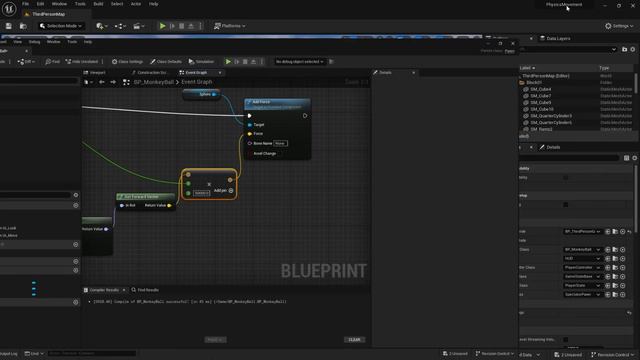This screenshot has height=360, width=640.
Task: Open Help menu in main editor
Action: [153, 4]
